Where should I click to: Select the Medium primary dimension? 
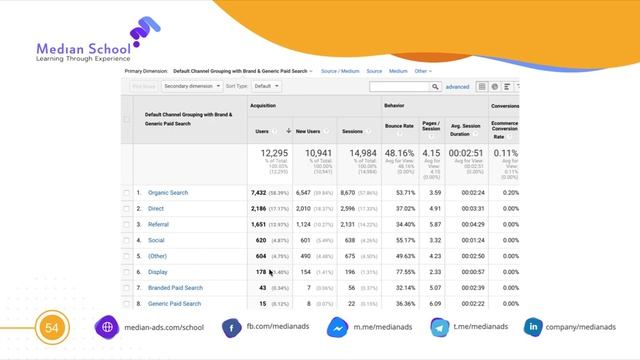[398, 71]
